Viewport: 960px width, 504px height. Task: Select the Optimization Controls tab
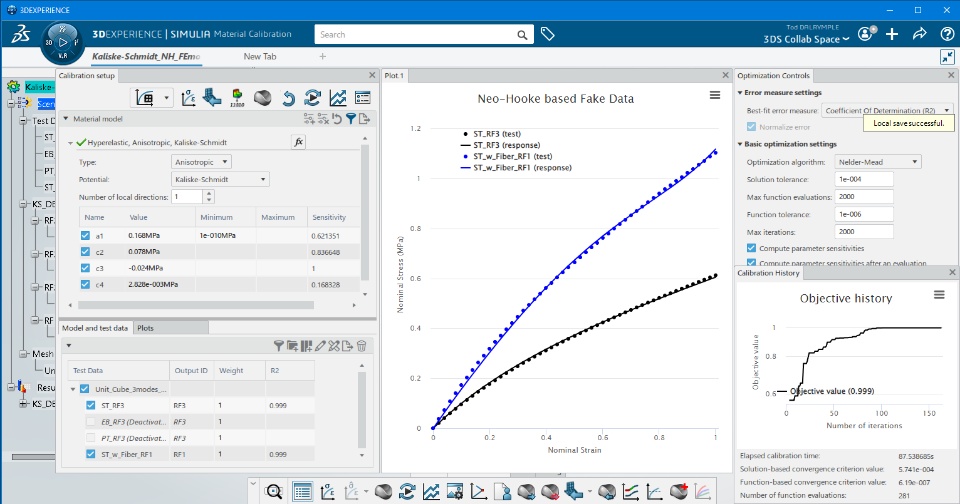[x=773, y=75]
